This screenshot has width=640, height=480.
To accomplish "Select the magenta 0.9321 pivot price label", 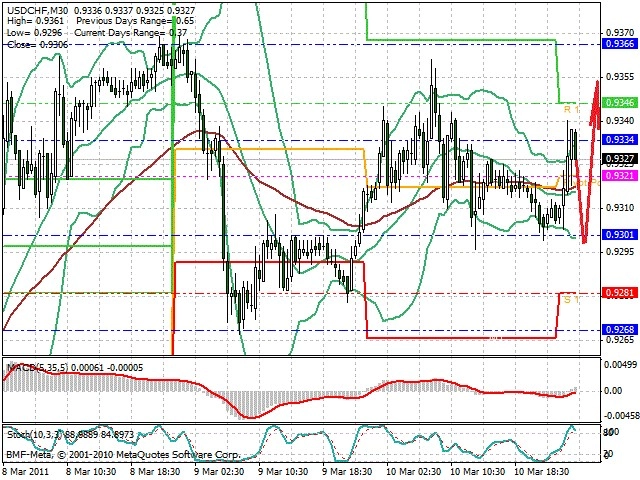I will [619, 176].
